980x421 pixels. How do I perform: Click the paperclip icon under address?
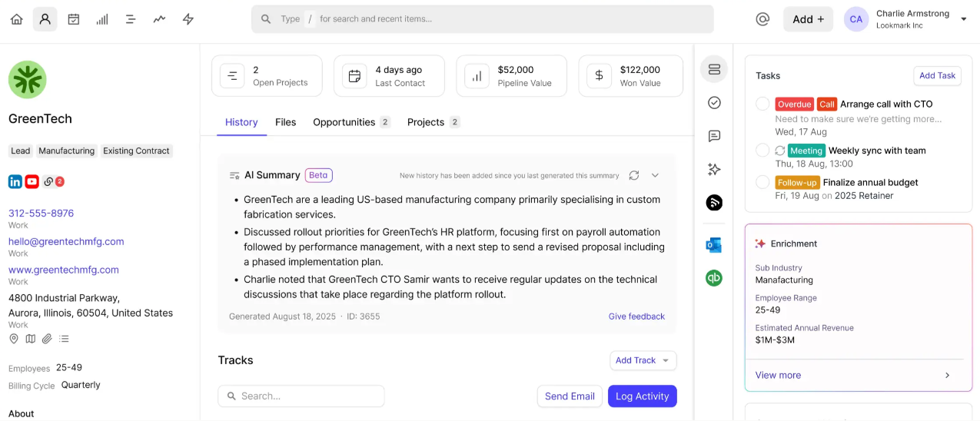[47, 339]
